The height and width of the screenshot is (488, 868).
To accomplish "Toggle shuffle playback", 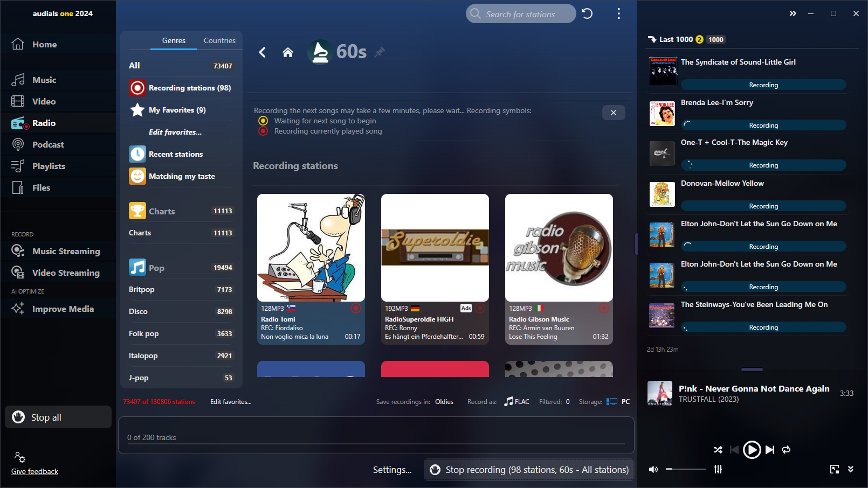I will 718,450.
